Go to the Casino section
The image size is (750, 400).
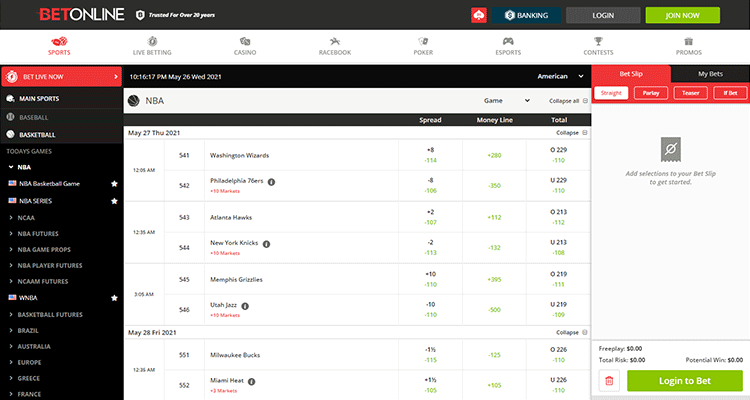coord(245,46)
